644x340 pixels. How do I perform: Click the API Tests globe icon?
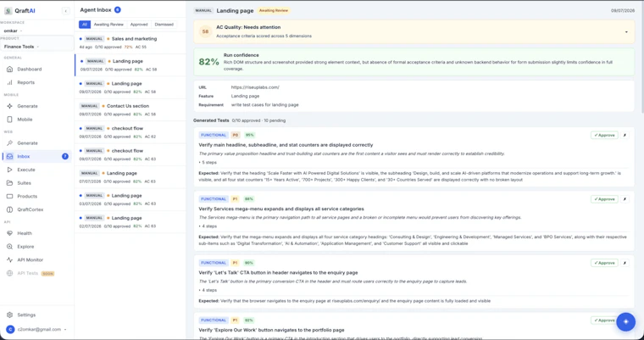click(10, 273)
